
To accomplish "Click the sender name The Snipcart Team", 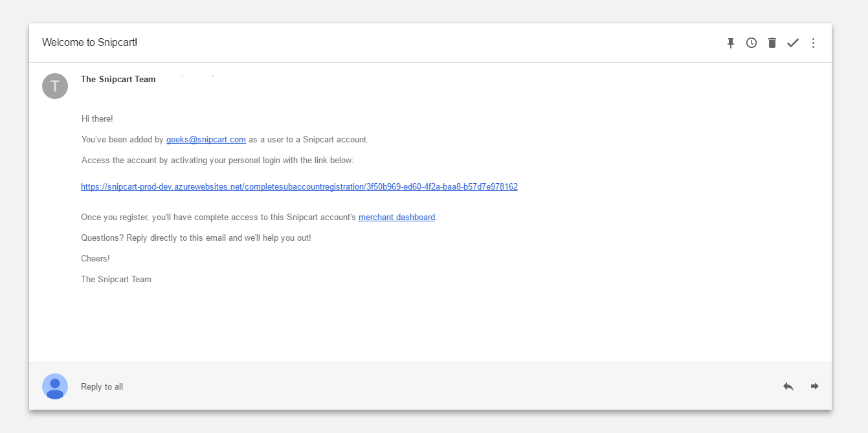I will [118, 80].
